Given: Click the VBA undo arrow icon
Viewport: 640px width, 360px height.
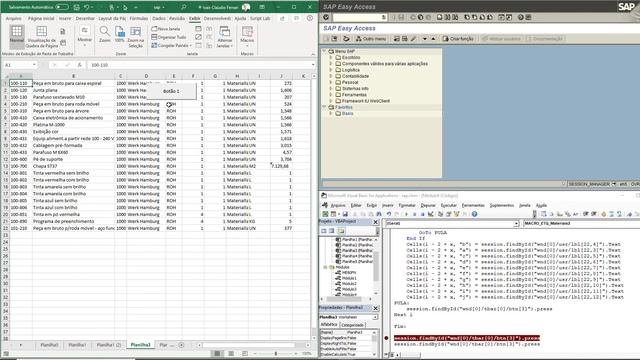Looking at the screenshot, I should (389, 214).
